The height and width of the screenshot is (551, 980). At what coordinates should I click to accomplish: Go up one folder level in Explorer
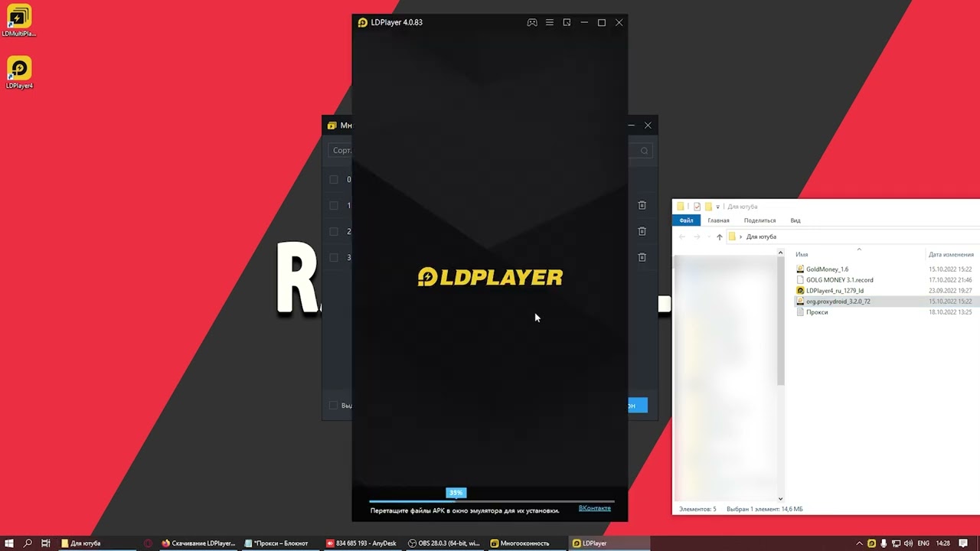pyautogui.click(x=719, y=237)
